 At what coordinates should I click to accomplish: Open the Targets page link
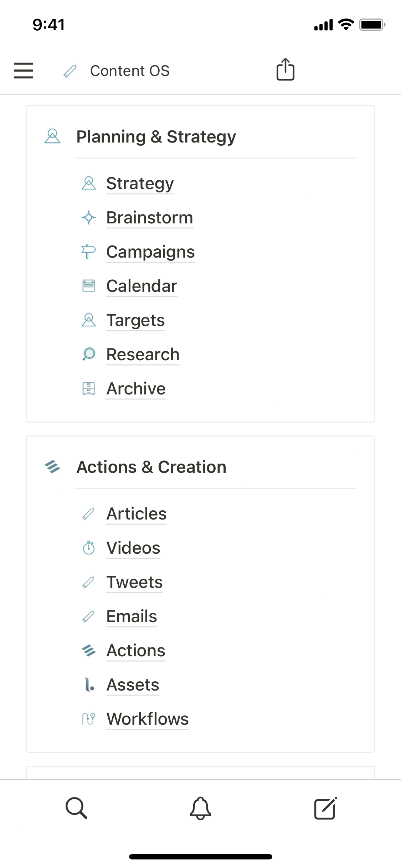click(135, 320)
